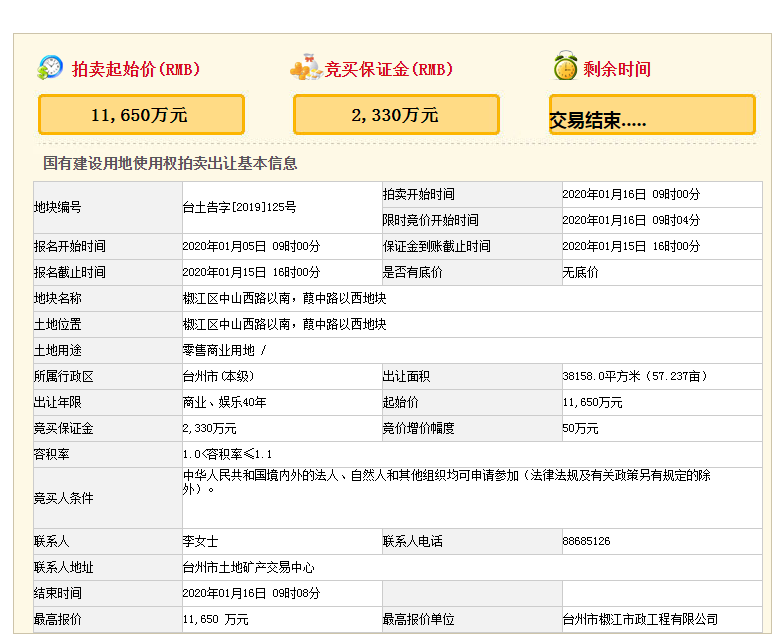The height and width of the screenshot is (637, 781).
Task: Click the 11,650万元 starting price box
Action: pyautogui.click(x=141, y=115)
